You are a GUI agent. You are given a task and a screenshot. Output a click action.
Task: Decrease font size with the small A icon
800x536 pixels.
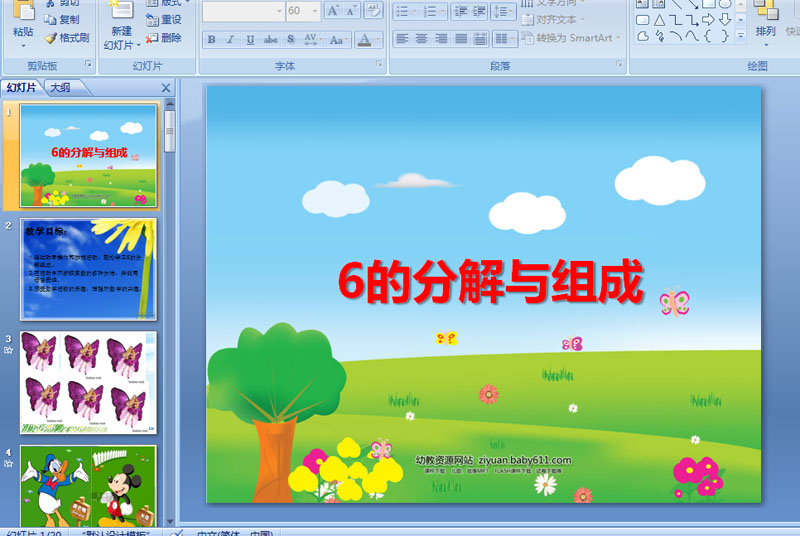[351, 11]
